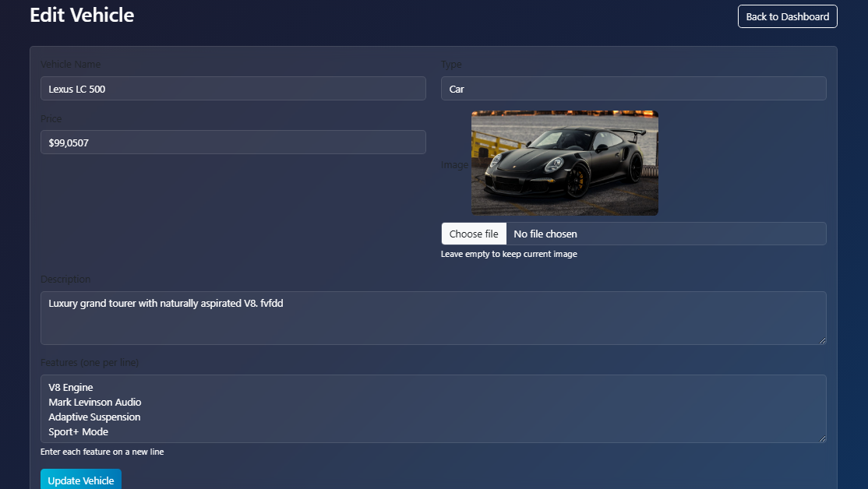Click the 'Adaptive Suspension' feature line
This screenshot has height=489, width=868.
[x=94, y=417]
